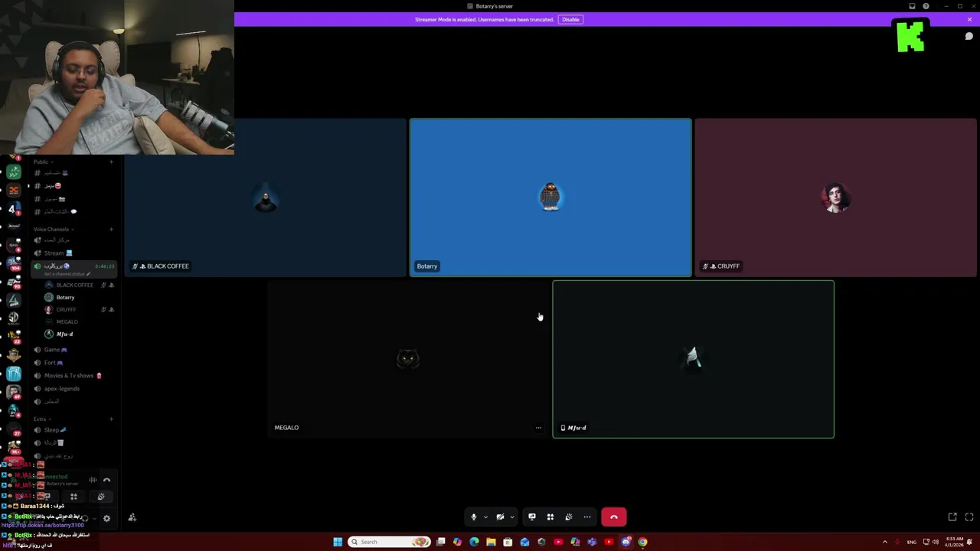980x551 pixels.
Task: Invite friends to the voice channel
Action: [x=132, y=518]
